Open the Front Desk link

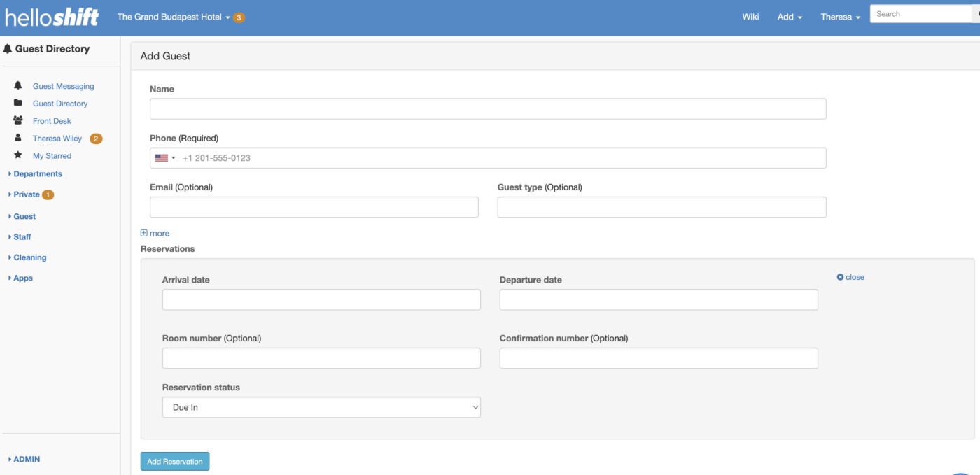tap(52, 121)
